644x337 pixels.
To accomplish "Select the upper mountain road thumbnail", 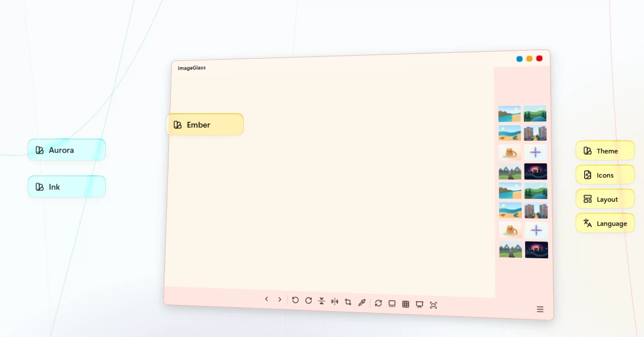I will pyautogui.click(x=509, y=172).
